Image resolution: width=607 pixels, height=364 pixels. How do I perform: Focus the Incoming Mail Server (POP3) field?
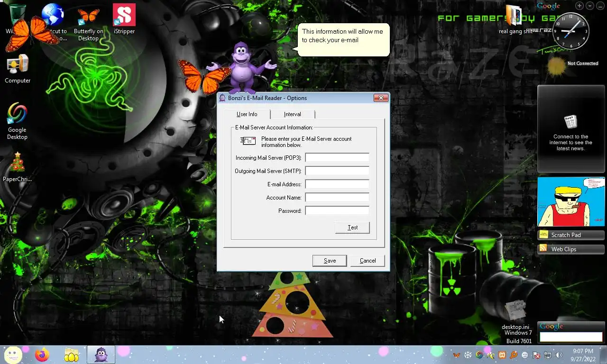point(337,157)
